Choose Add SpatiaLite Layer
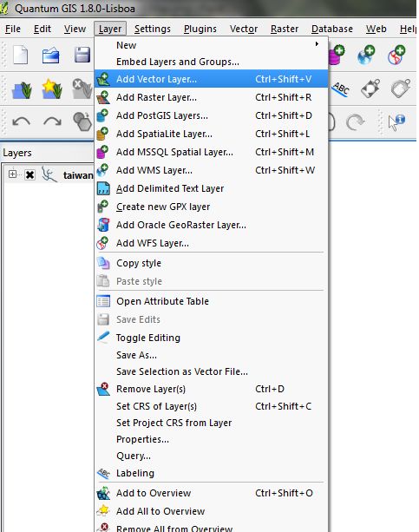The height and width of the screenshot is (532, 419). (211, 134)
